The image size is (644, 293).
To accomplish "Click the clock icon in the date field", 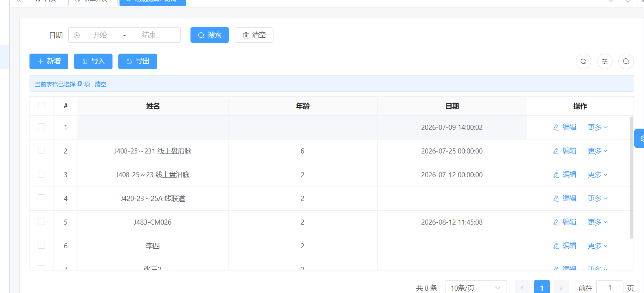I will (x=77, y=35).
